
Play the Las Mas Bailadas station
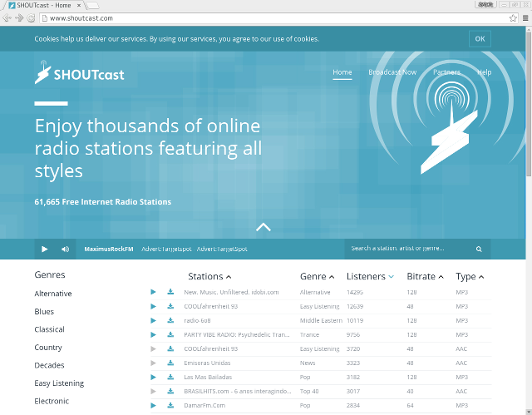pos(153,378)
